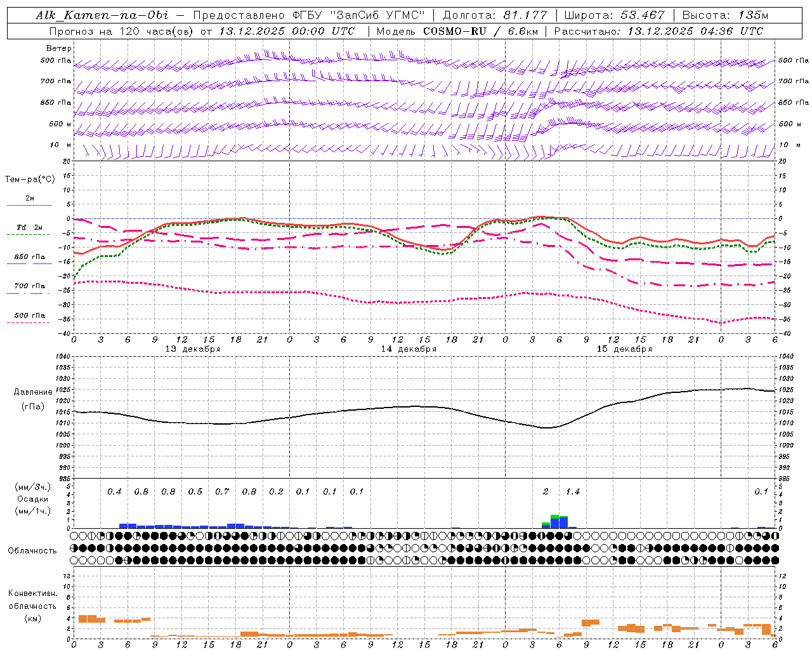Click the 700 гПа temperature legend entry

29,286
